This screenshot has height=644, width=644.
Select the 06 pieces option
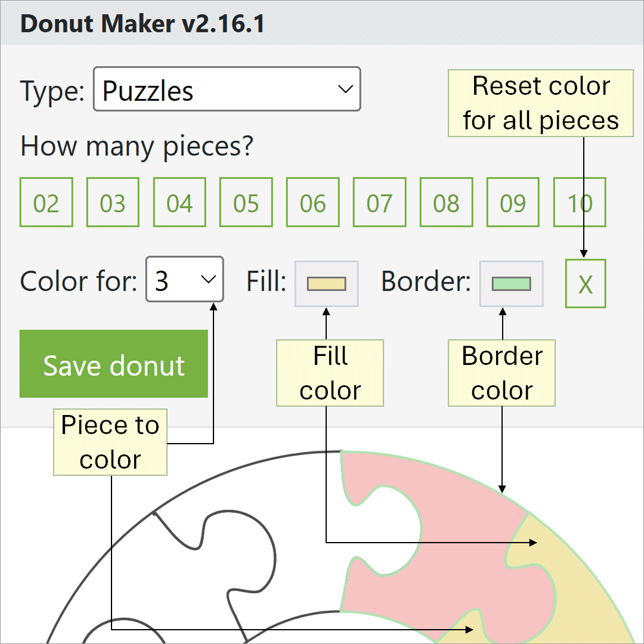[312, 203]
